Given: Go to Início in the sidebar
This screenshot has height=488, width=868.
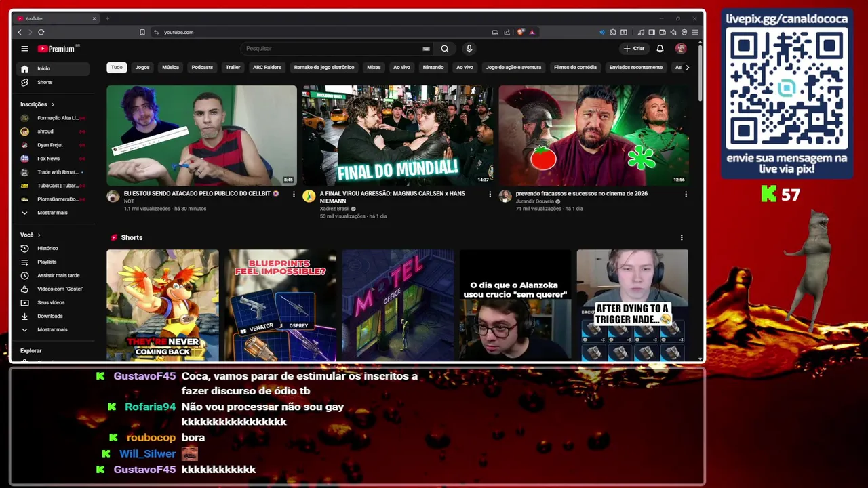Looking at the screenshot, I should click(53, 68).
